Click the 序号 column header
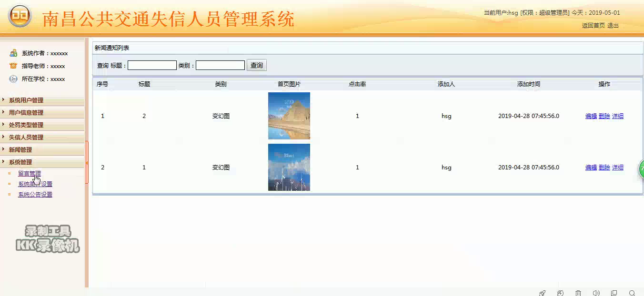644x296 pixels. 102,84
